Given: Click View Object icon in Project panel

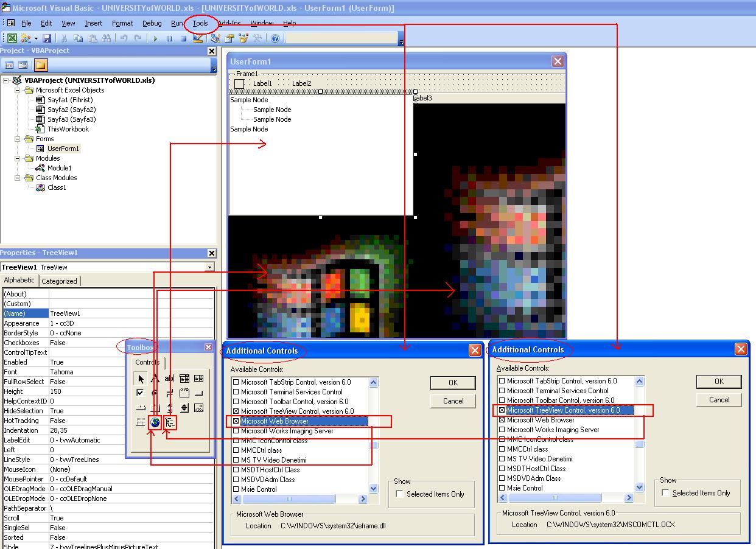Looking at the screenshot, I should [23, 65].
